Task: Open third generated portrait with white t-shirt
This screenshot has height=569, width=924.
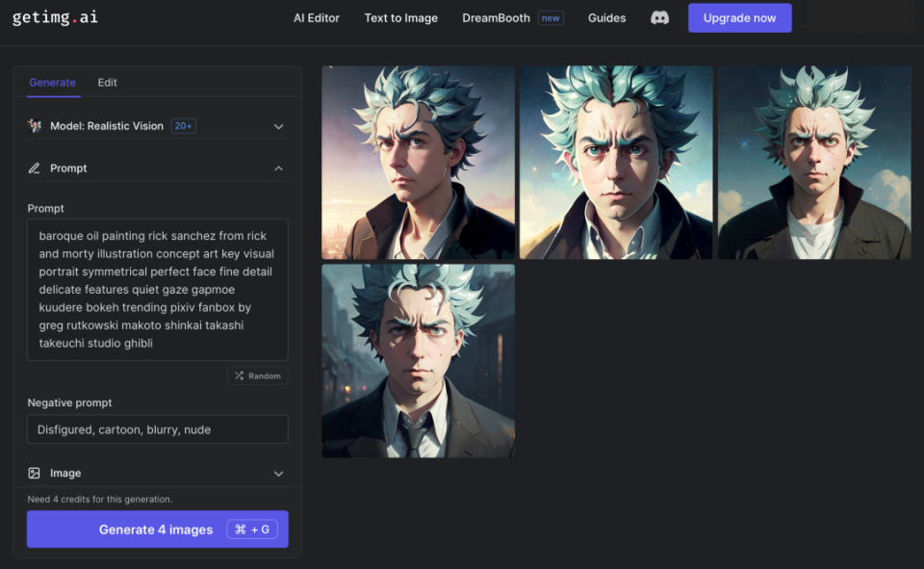Action: point(814,162)
